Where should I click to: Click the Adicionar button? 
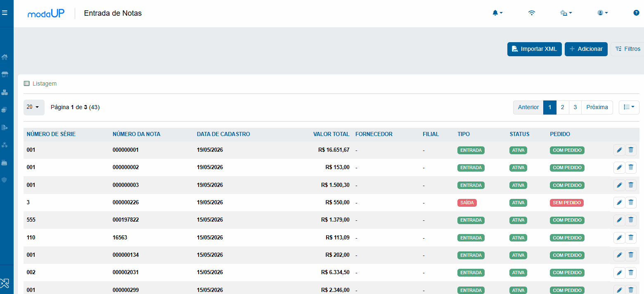[x=586, y=49]
